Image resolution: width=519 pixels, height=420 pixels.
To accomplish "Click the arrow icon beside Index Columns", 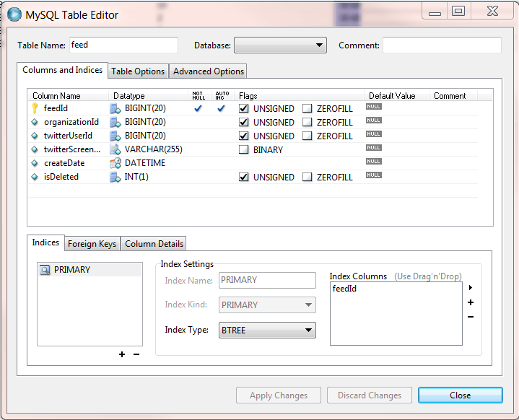I will coord(471,288).
